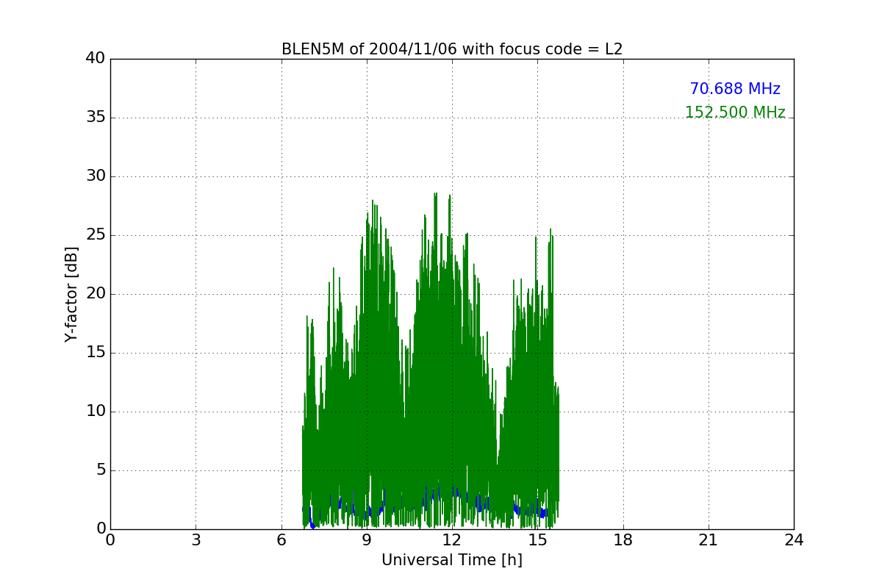Click the x-axis tick label '24'

pos(794,540)
